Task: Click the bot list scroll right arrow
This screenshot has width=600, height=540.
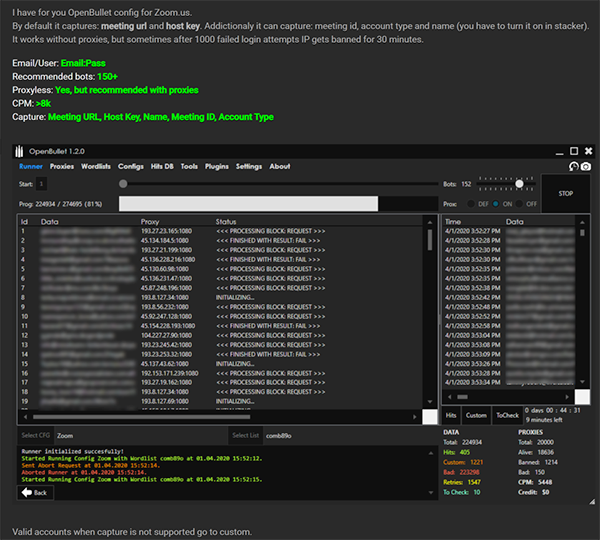Action: pyautogui.click(x=415, y=417)
